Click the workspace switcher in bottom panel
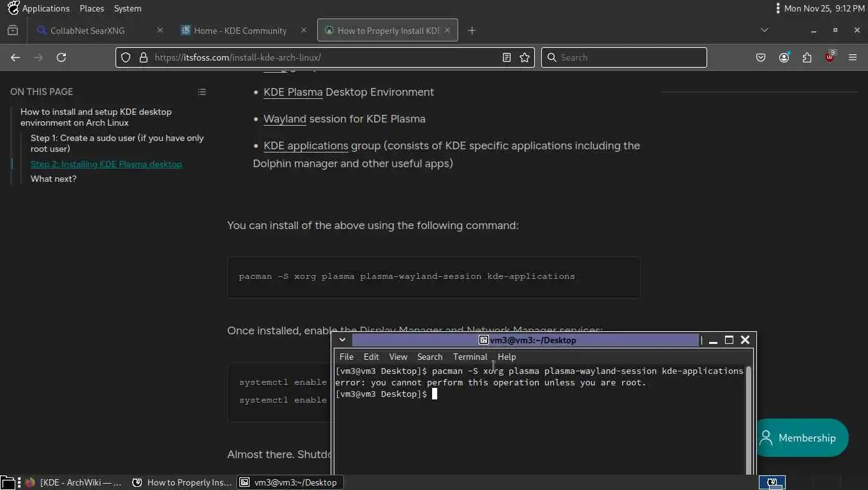This screenshot has width=868, height=490. click(772, 482)
